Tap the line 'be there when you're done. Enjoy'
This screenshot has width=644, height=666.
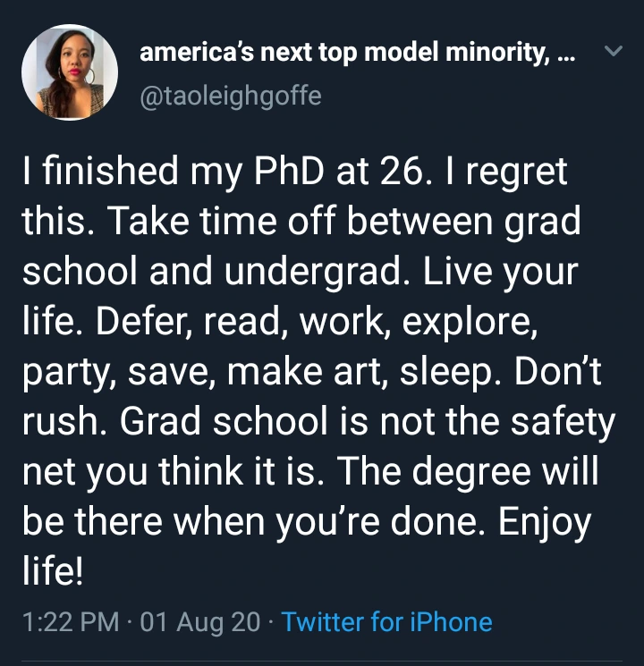click(x=307, y=522)
